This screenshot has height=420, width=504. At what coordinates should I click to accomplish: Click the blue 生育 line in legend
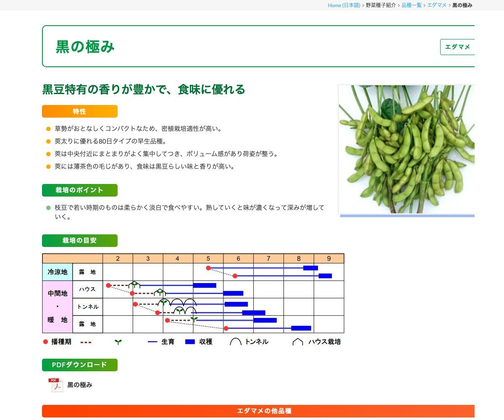[x=152, y=342]
